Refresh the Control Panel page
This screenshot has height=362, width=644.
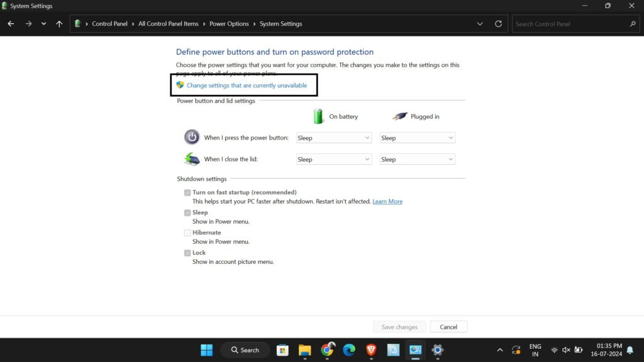pos(498,24)
